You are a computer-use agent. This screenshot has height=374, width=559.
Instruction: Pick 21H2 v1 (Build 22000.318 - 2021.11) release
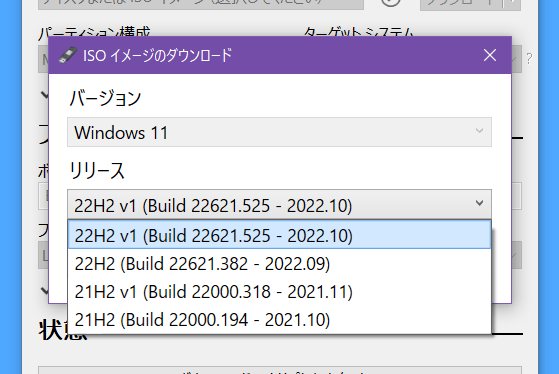(x=279, y=292)
